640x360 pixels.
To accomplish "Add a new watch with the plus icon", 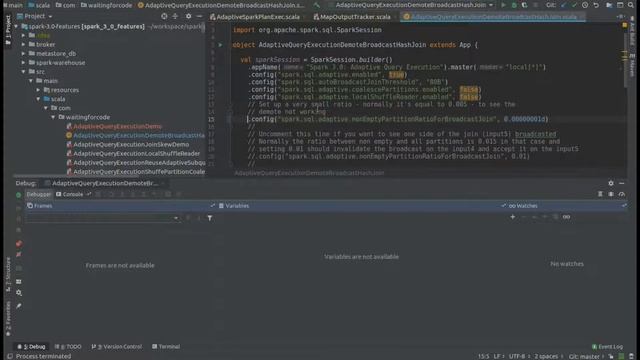I will click(513, 217).
